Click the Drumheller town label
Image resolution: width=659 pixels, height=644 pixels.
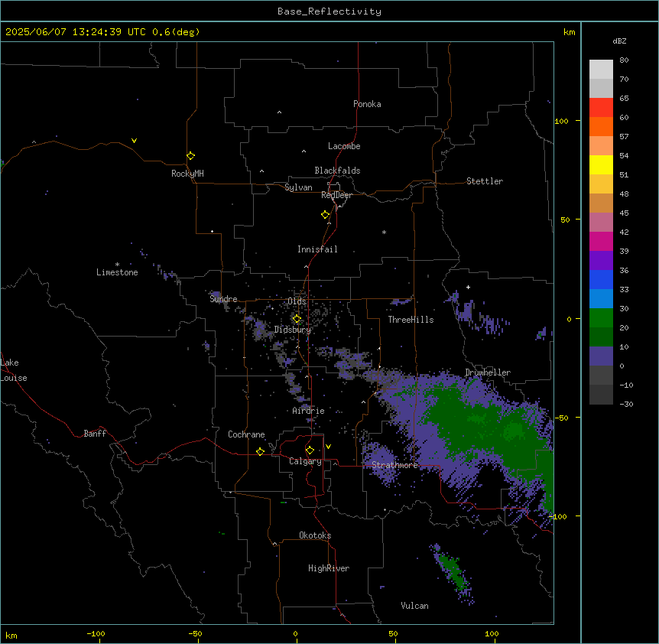coord(488,372)
